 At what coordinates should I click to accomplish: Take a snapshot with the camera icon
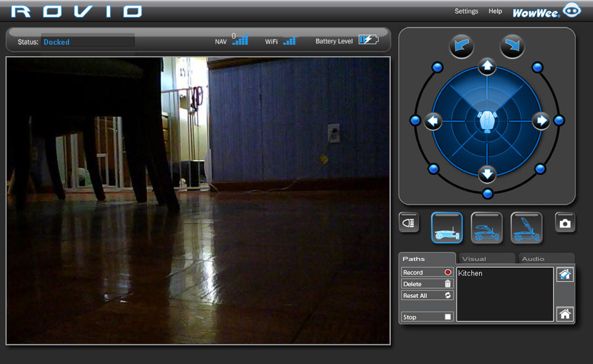565,223
